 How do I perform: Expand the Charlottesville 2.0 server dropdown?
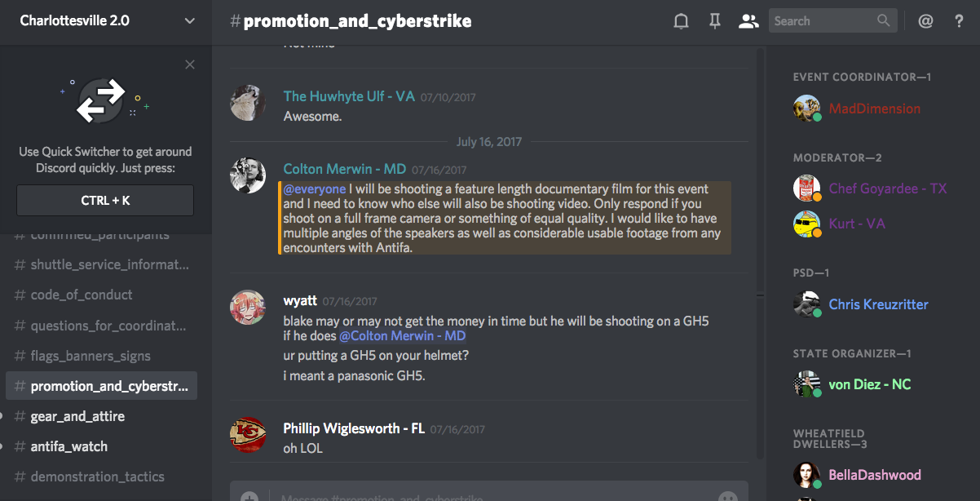pos(190,21)
